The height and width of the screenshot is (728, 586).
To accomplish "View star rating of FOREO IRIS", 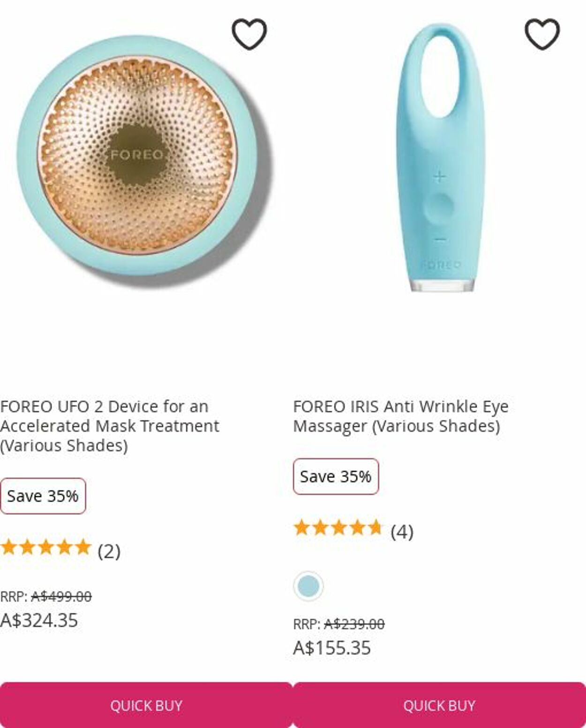I will (338, 528).
